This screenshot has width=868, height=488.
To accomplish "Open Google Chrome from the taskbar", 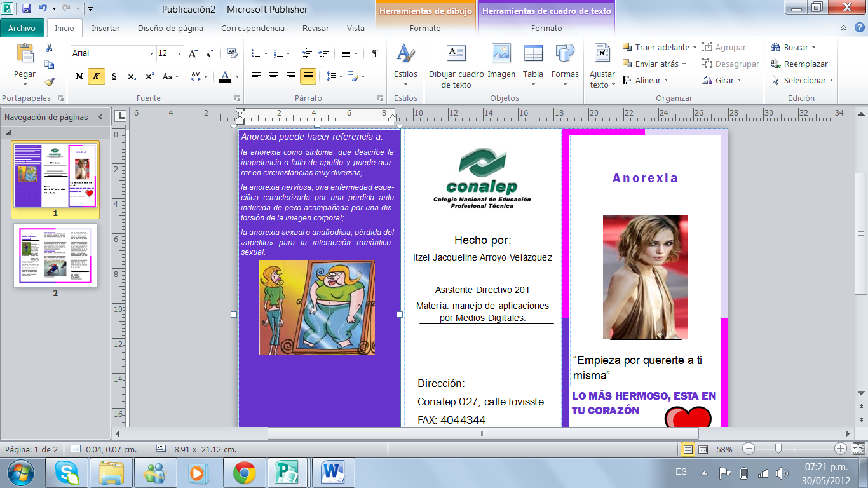I will coord(245,473).
